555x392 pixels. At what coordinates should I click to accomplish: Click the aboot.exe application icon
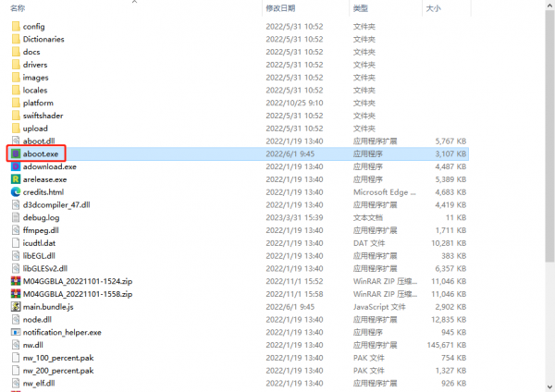[x=15, y=153]
